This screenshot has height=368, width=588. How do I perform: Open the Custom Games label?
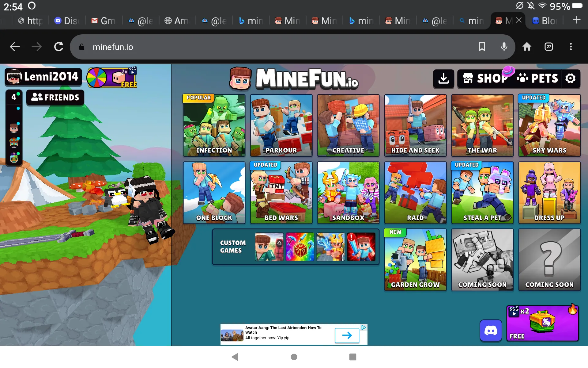tap(233, 247)
